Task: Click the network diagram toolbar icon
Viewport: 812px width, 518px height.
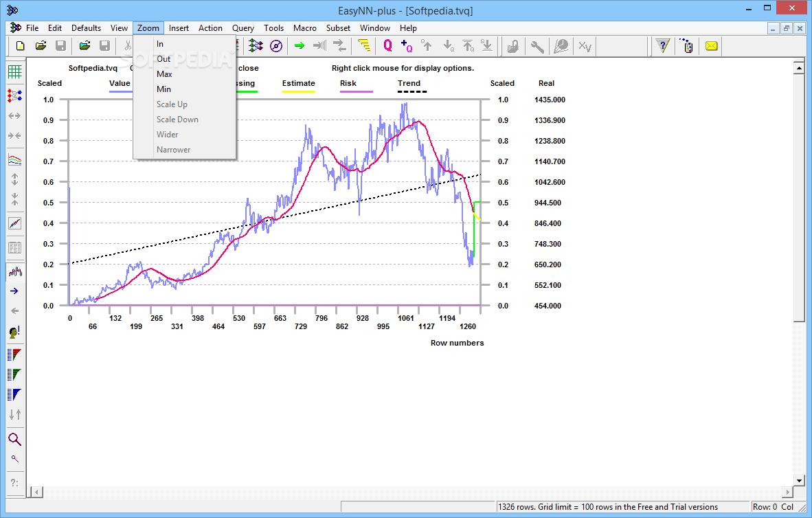Action: coord(256,46)
